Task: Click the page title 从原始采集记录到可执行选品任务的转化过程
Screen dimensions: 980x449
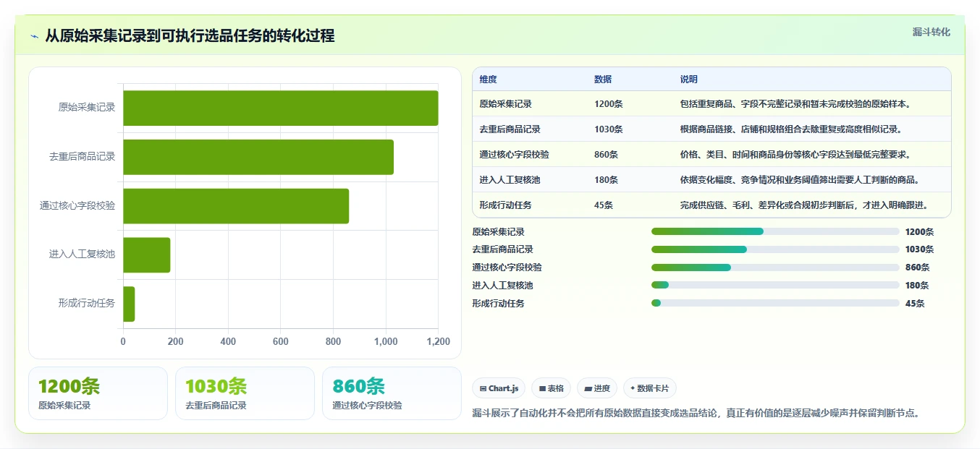Action: click(x=190, y=36)
